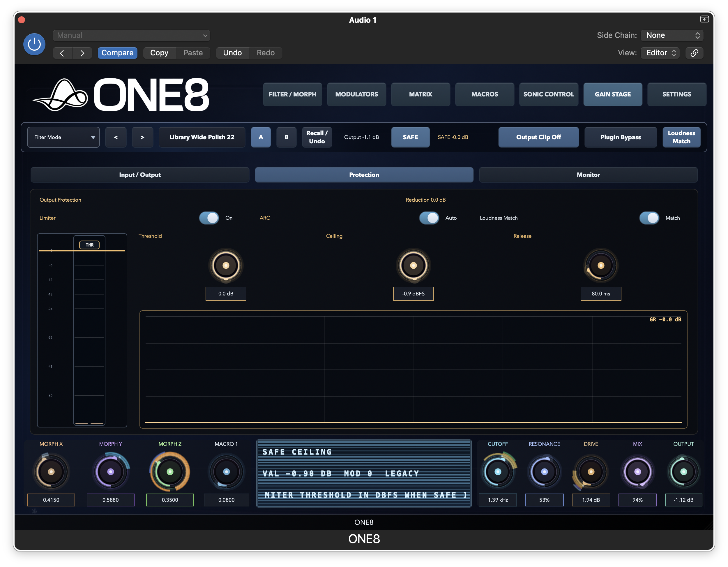Click the Ceiling -0.9 dBFS value field

click(x=413, y=293)
